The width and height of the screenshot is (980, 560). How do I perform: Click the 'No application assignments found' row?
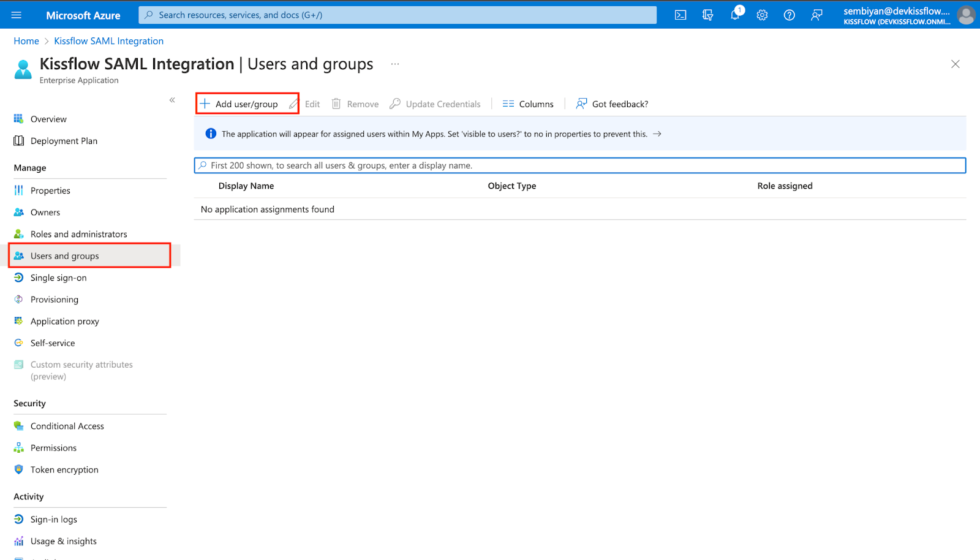tap(580, 210)
